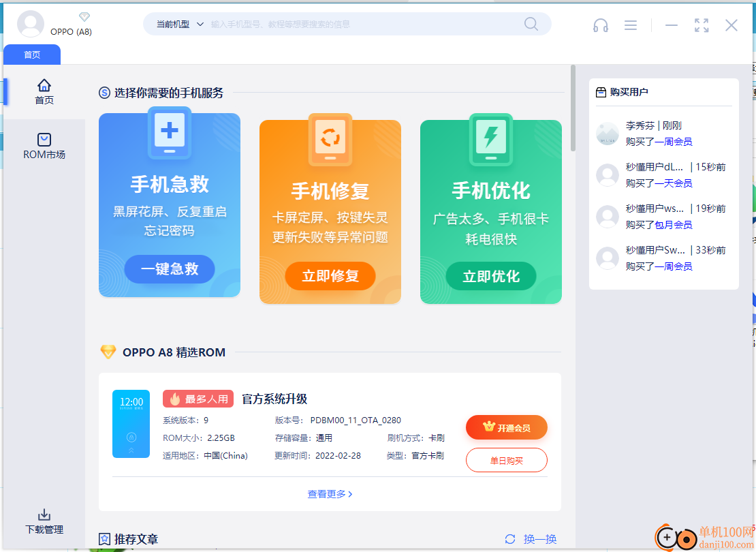Click the 官方系统升级 ROM title
The image size is (756, 552).
274,399
